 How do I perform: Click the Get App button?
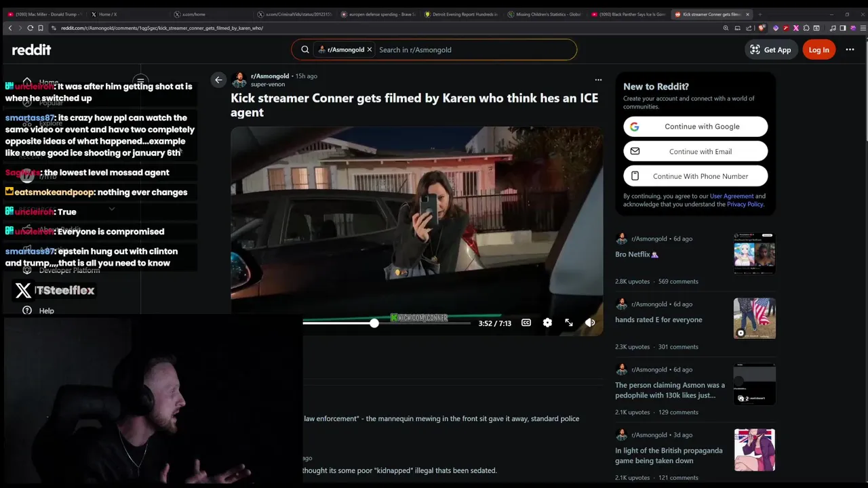tap(770, 49)
